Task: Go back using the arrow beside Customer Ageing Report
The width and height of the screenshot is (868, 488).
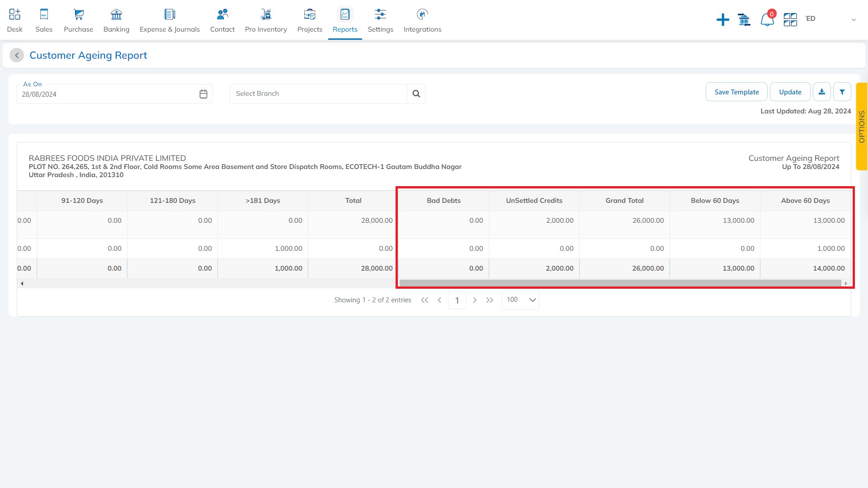Action: tap(17, 55)
